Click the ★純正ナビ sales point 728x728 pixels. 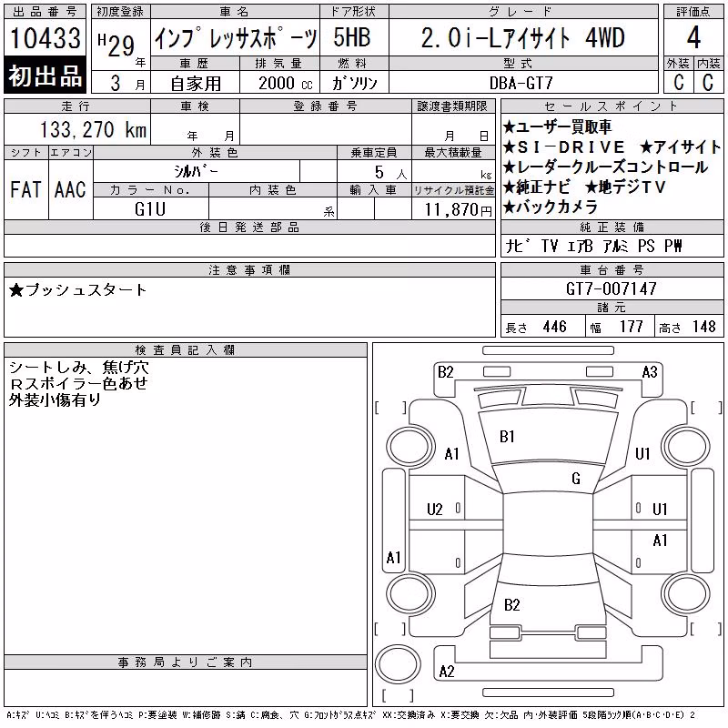click(536, 187)
